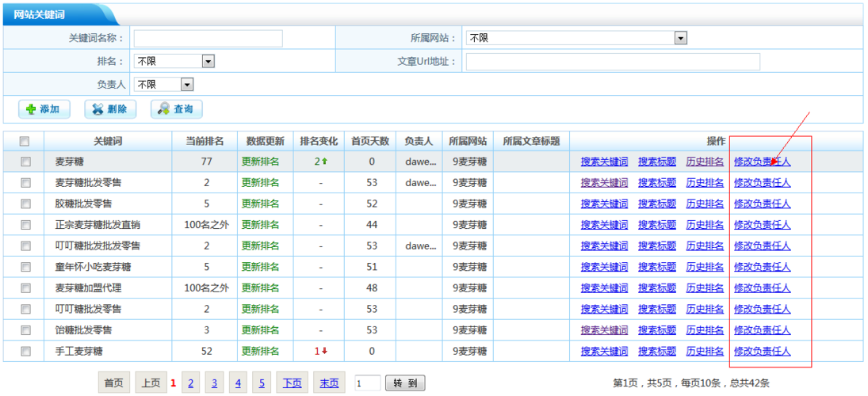Toggle the select-all checkbox in table header
The width and height of the screenshot is (868, 396).
click(x=25, y=142)
